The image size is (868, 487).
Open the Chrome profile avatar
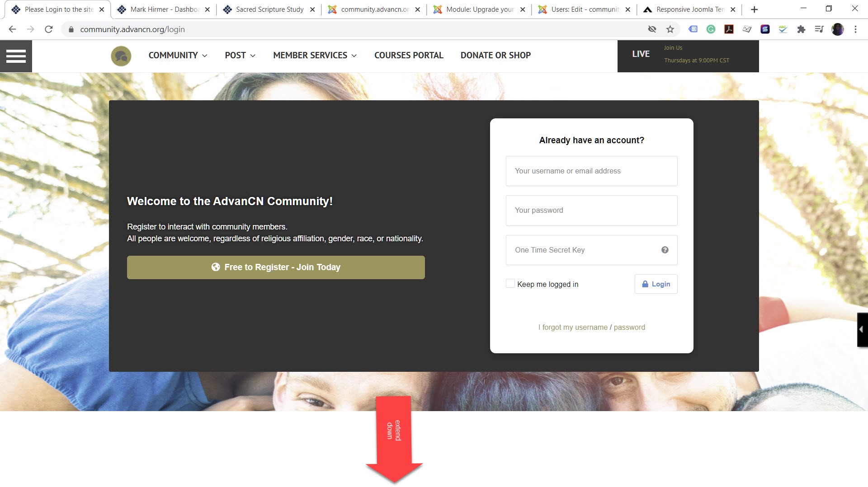838,29
